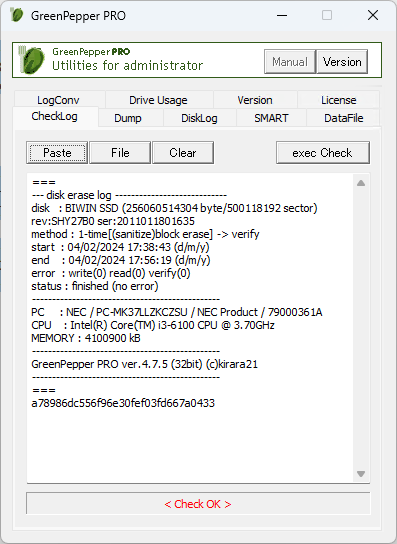
Task: Click the Check OK result field
Action: click(x=198, y=504)
